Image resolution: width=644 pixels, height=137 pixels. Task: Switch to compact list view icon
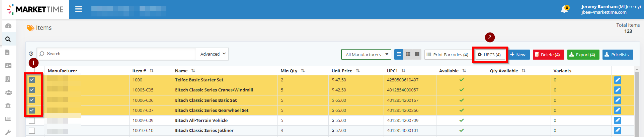[x=399, y=54]
